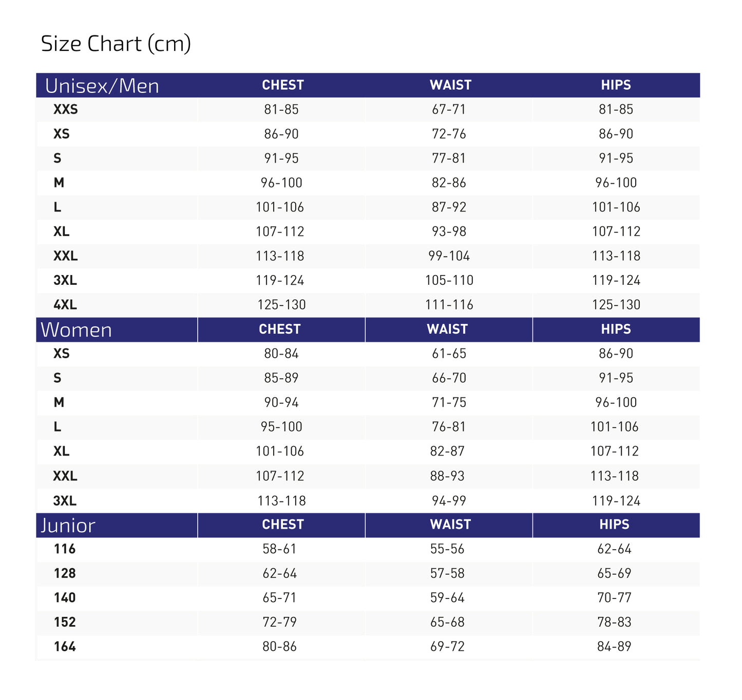Click the Unisex/Men CHEST column header
This screenshot has width=742, height=700.
pos(283,85)
